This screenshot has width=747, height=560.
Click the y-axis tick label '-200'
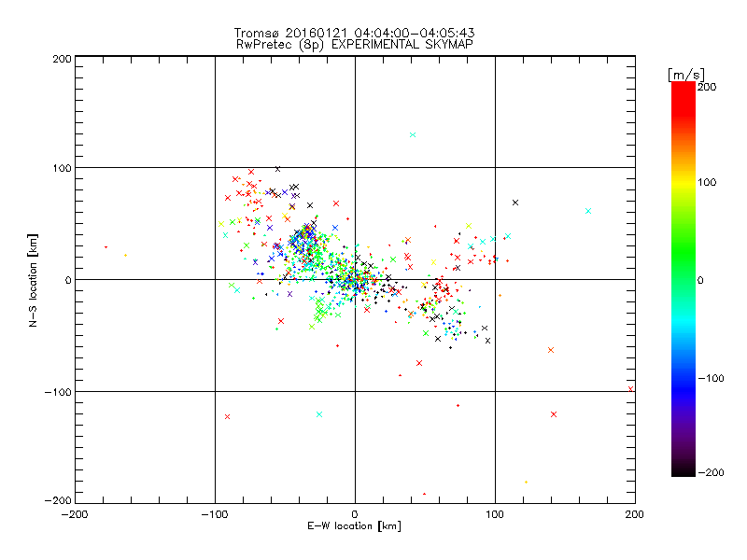pyautogui.click(x=58, y=500)
